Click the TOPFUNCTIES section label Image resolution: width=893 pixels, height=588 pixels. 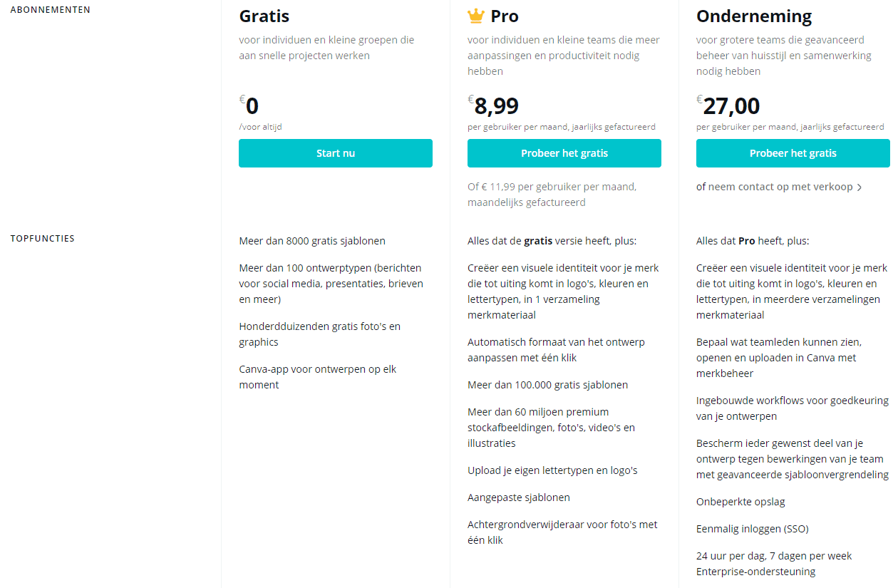pyautogui.click(x=43, y=239)
